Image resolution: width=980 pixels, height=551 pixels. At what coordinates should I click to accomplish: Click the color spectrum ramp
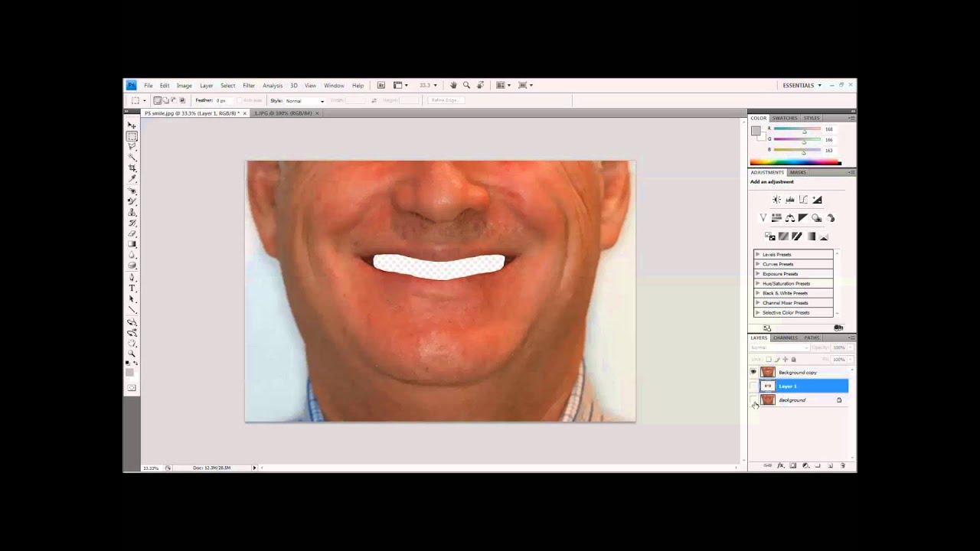(795, 162)
